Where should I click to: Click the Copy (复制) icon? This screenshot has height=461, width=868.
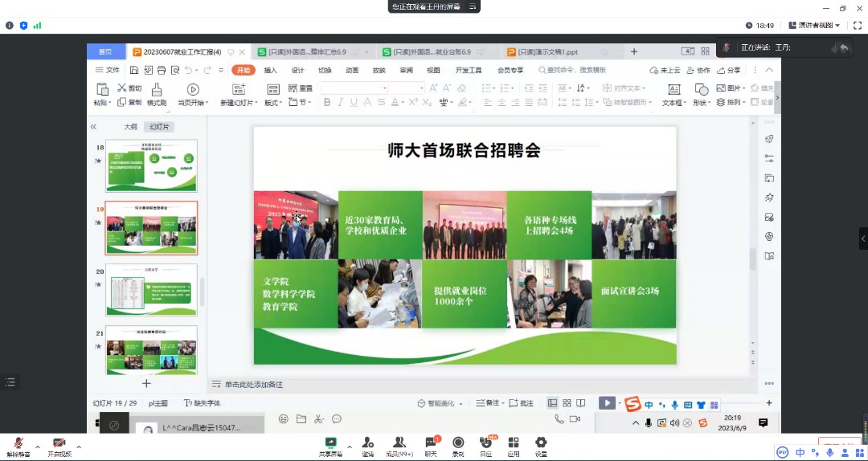coord(122,102)
